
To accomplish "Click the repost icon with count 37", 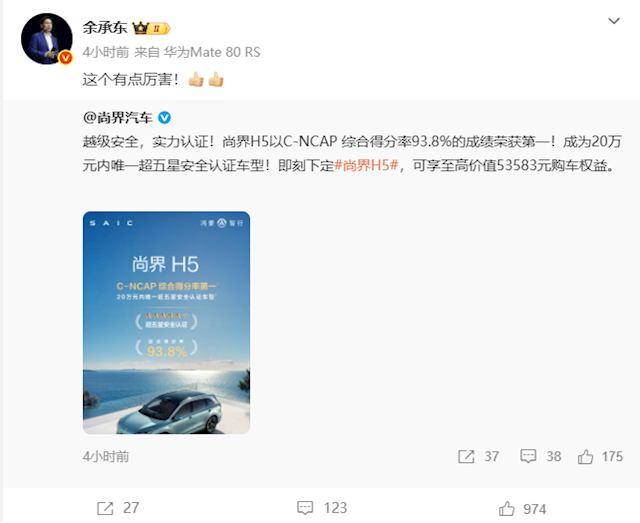I will 466,456.
